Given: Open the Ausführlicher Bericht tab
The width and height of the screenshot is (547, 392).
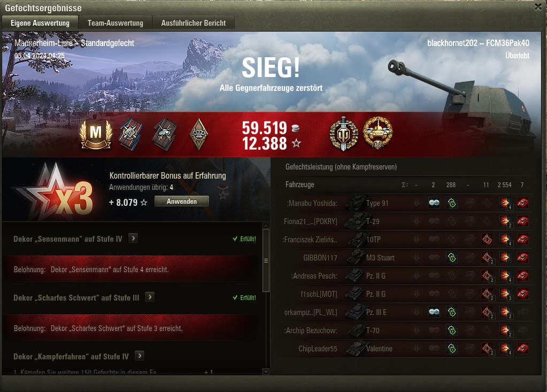Looking at the screenshot, I should 194,22.
